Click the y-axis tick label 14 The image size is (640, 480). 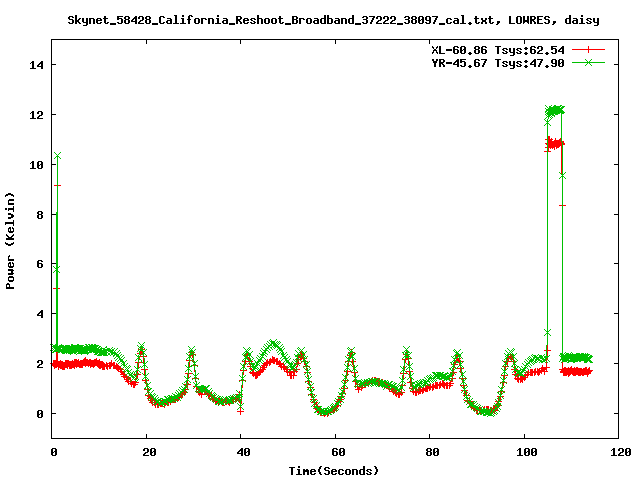click(x=36, y=65)
